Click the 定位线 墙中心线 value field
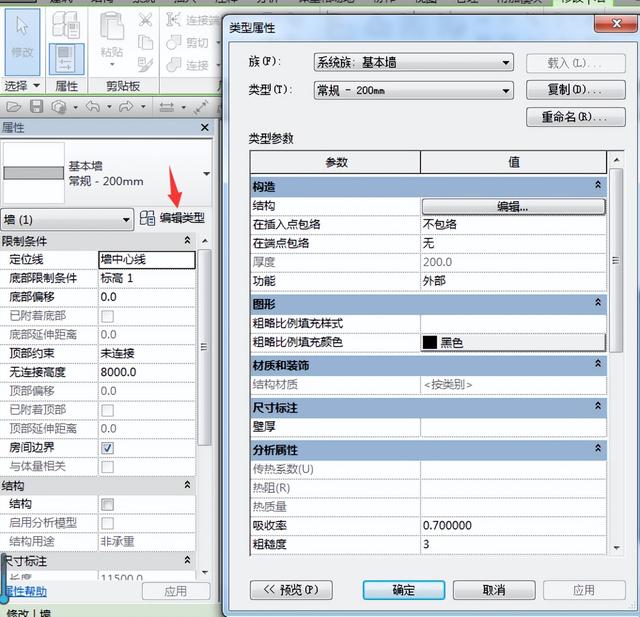The image size is (640, 617). point(147,260)
